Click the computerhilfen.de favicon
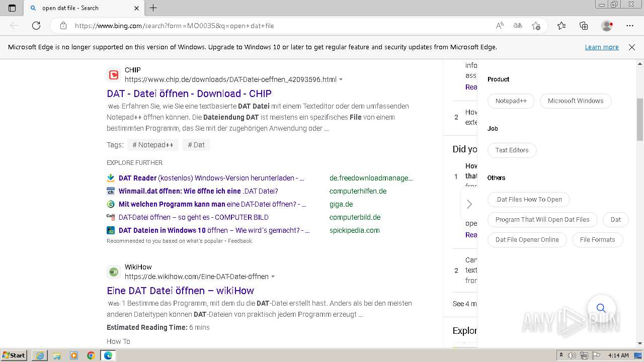Viewport: 644px width, 362px height. coord(111,191)
